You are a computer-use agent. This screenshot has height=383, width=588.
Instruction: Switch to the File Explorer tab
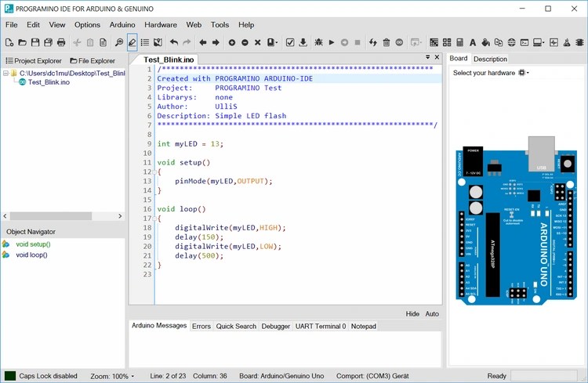pos(93,61)
